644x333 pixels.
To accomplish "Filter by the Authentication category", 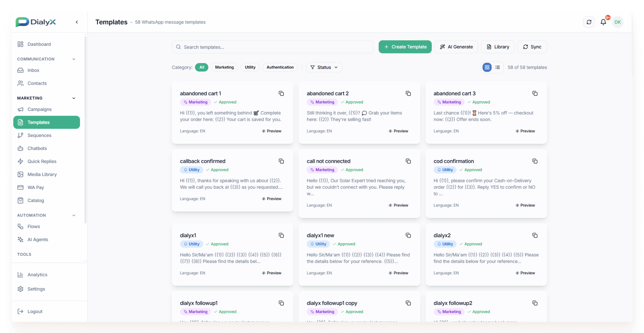I will click(280, 67).
